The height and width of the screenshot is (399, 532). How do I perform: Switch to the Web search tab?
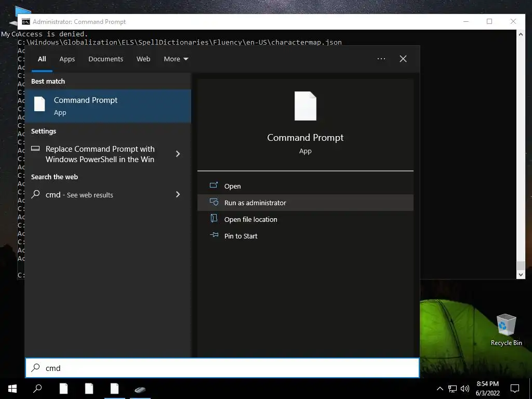[143, 59]
